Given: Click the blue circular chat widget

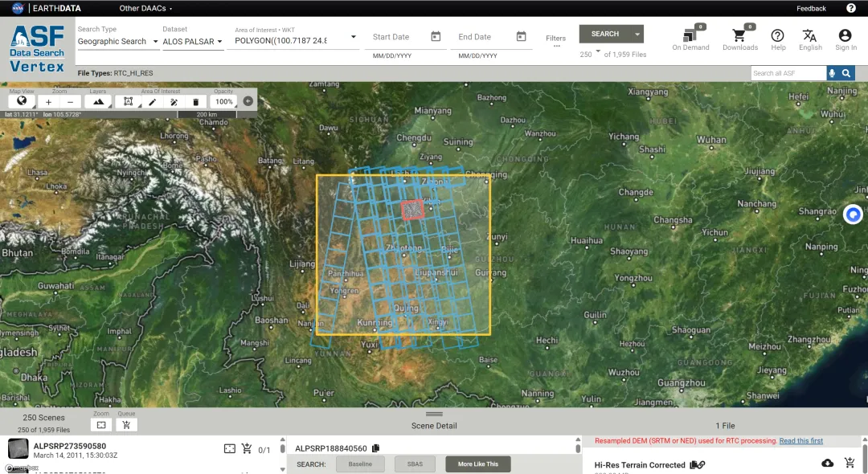Looking at the screenshot, I should tap(853, 214).
